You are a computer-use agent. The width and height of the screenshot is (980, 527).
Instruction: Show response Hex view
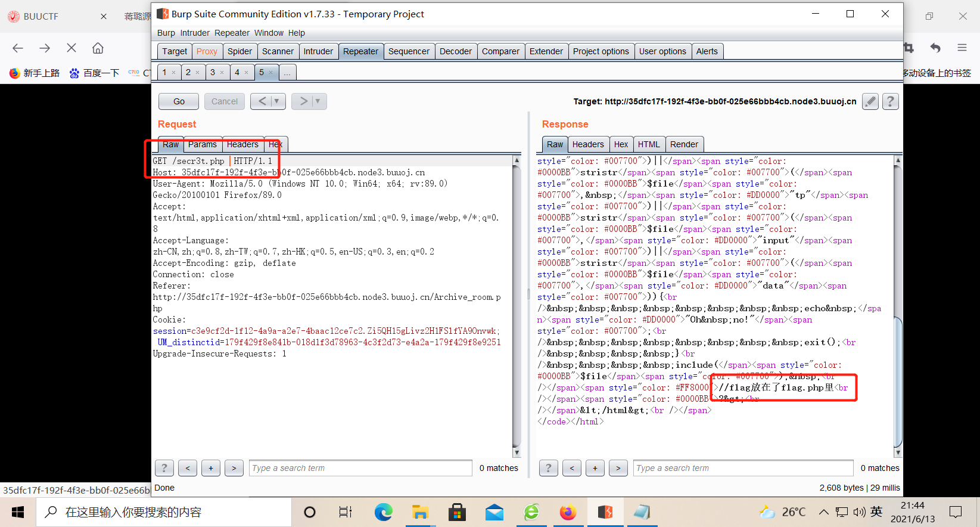click(x=621, y=144)
